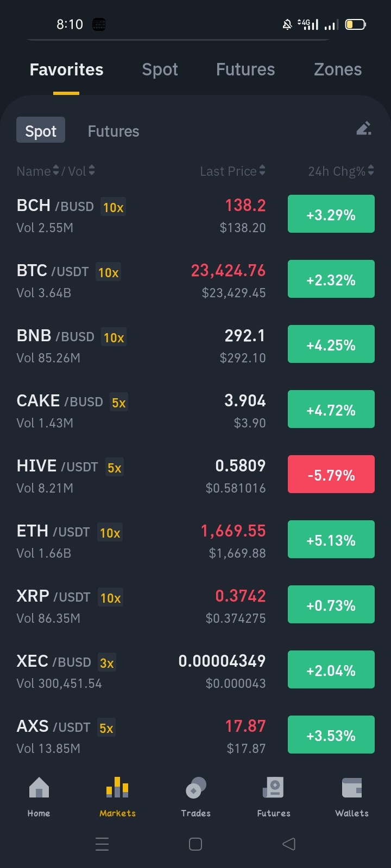Tap the Android back triangle icon
The height and width of the screenshot is (868, 391).
289,844
